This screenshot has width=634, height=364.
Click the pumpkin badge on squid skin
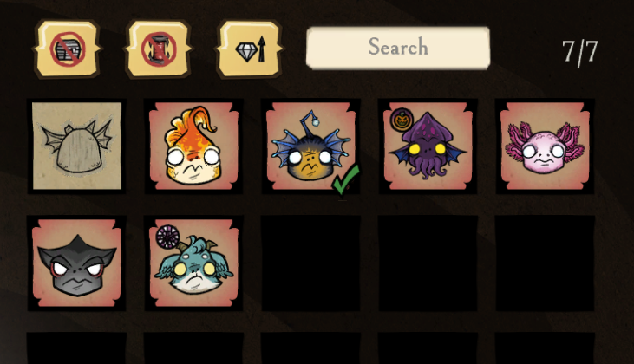click(402, 120)
